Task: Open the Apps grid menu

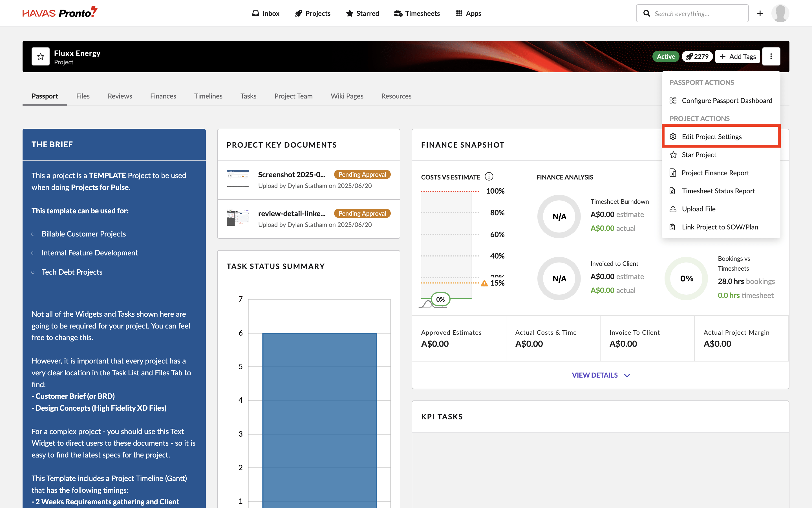Action: pyautogui.click(x=468, y=14)
